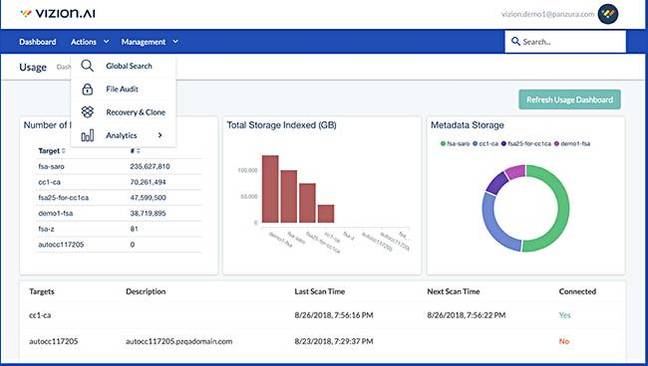648x366 pixels.
Task: Click autocc117205 in the Targets list
Action: pyautogui.click(x=53, y=341)
